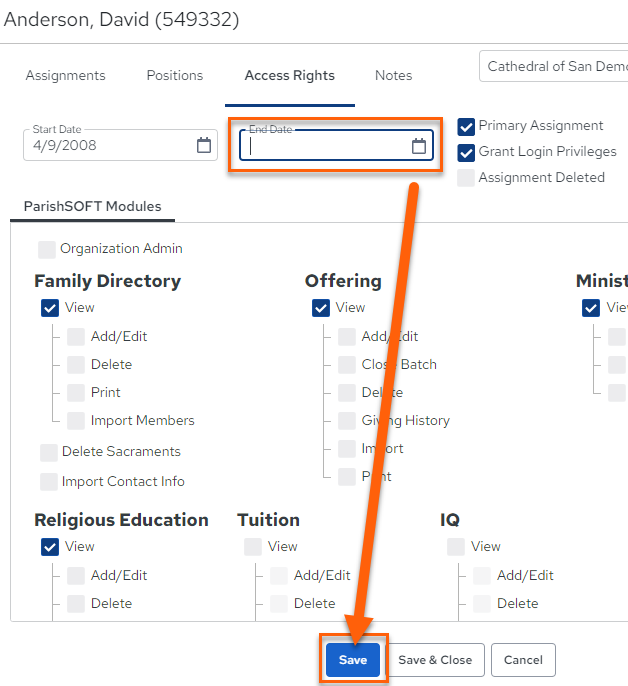Click the Save & Close button
Screen dimensions: 628x686
tap(435, 660)
